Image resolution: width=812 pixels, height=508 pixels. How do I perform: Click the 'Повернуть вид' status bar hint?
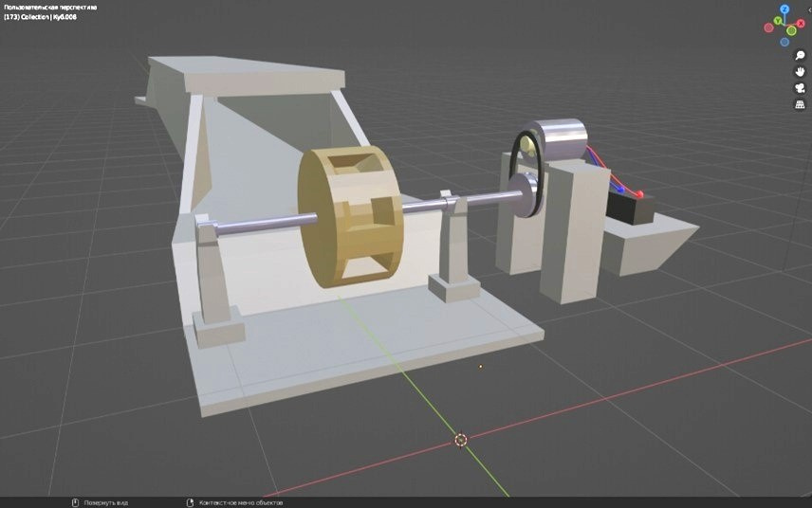click(104, 502)
